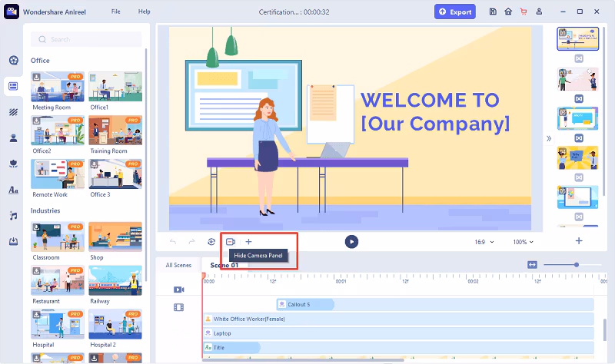Download the Meeting Room scene icon
615x364 pixels.
pos(36,77)
